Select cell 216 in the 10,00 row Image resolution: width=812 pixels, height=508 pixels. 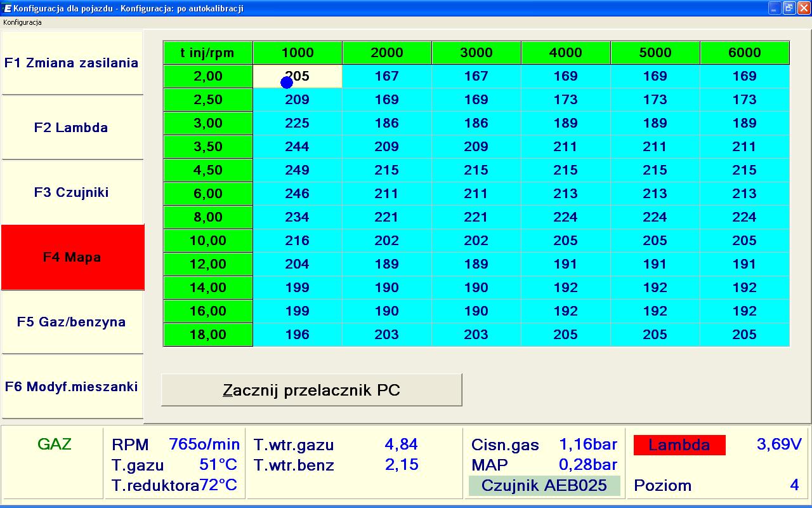point(298,241)
